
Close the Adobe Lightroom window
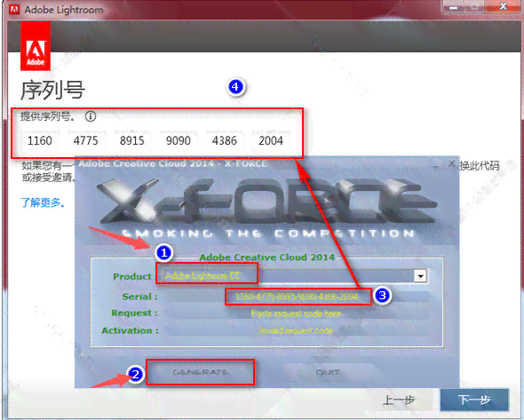point(504,6)
